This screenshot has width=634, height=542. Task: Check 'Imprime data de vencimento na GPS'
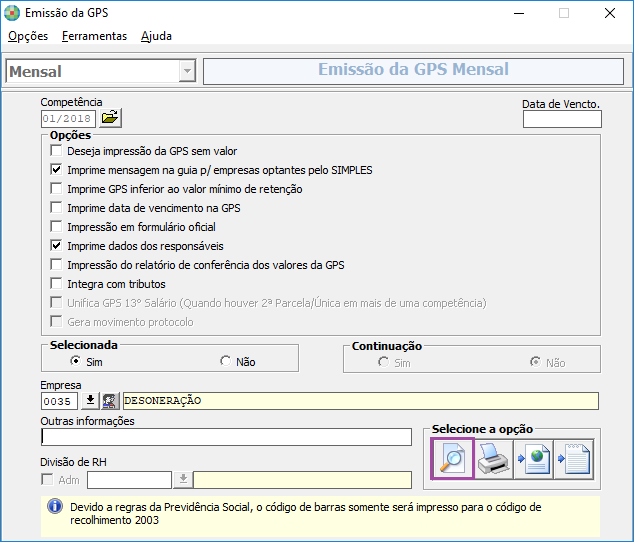click(56, 207)
